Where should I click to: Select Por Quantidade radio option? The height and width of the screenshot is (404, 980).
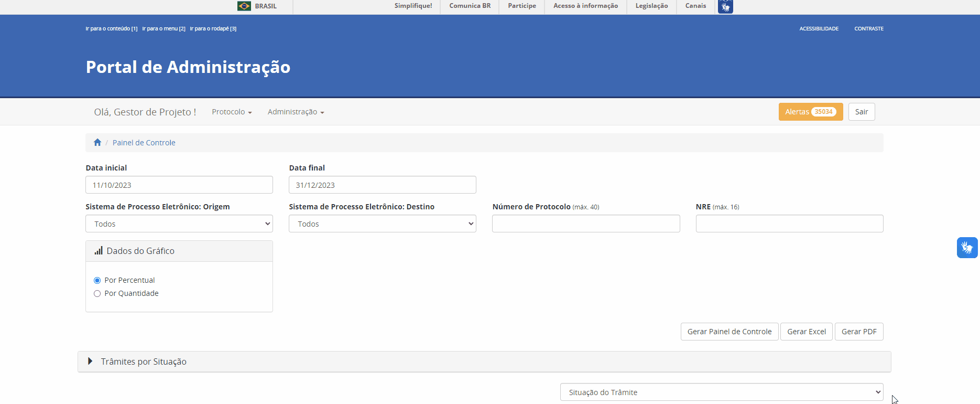click(97, 293)
